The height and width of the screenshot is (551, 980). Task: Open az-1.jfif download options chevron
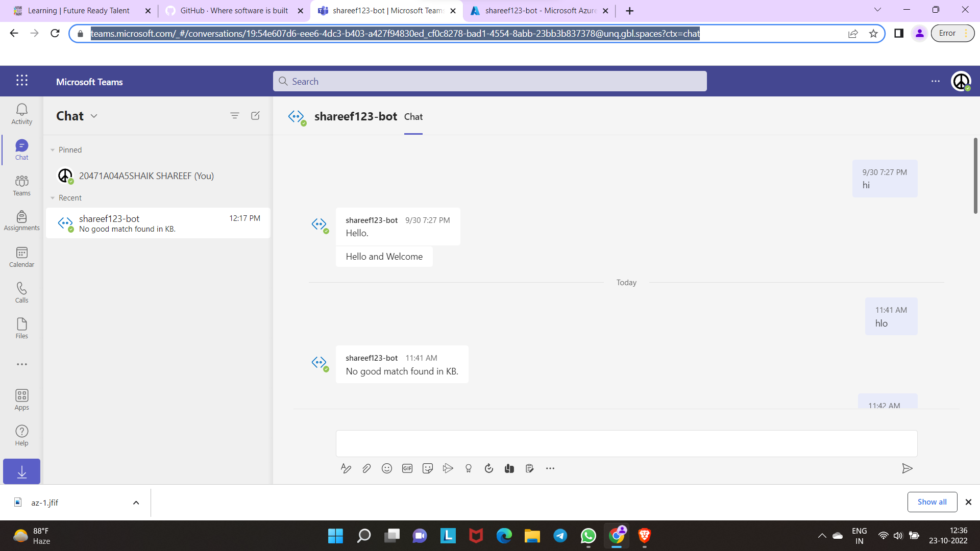(136, 503)
